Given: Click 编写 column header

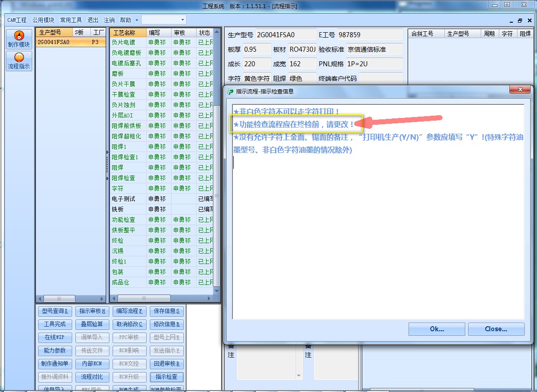Looking at the screenshot, I should point(158,33).
